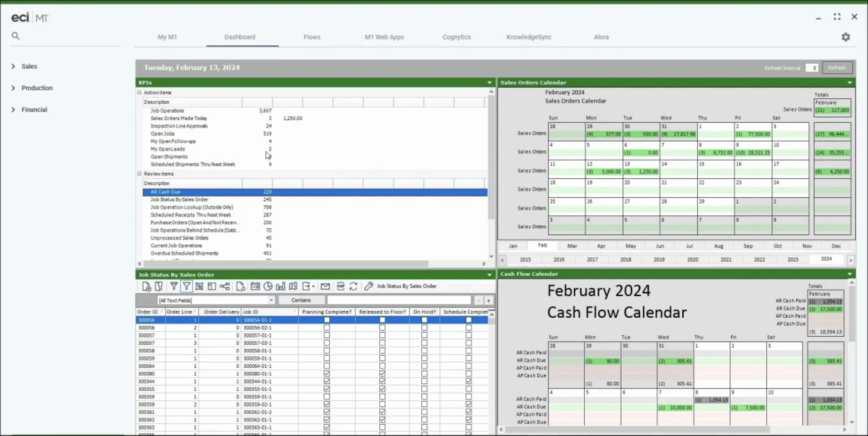Viewport: 868px width, 436px height.
Task: Collapse the Action items group
Action: tap(140, 93)
